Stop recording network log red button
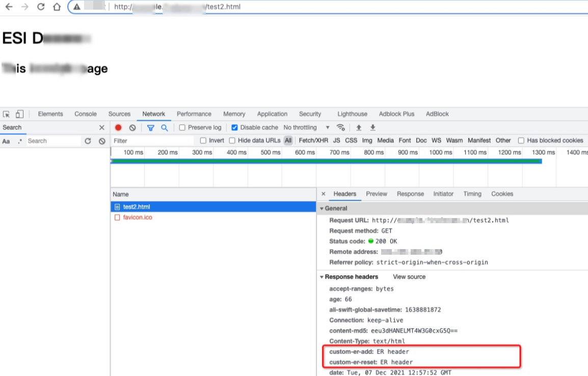Viewport: 588px width, 376px height. pyautogui.click(x=118, y=127)
